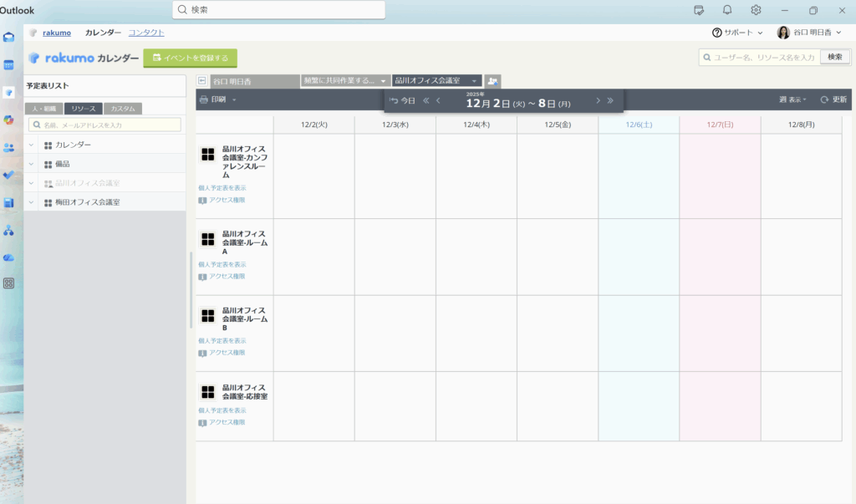856x504 pixels.
Task: Open the Outlook notifications bell
Action: (x=727, y=10)
